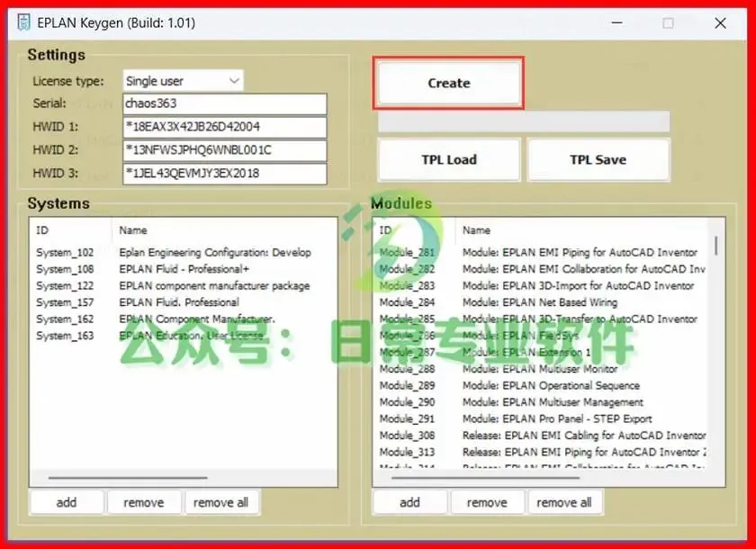Click 'Module: EPLAN 3D-Import for AutoCAD Inventor'
The height and width of the screenshot is (549, 756).
pos(578,285)
